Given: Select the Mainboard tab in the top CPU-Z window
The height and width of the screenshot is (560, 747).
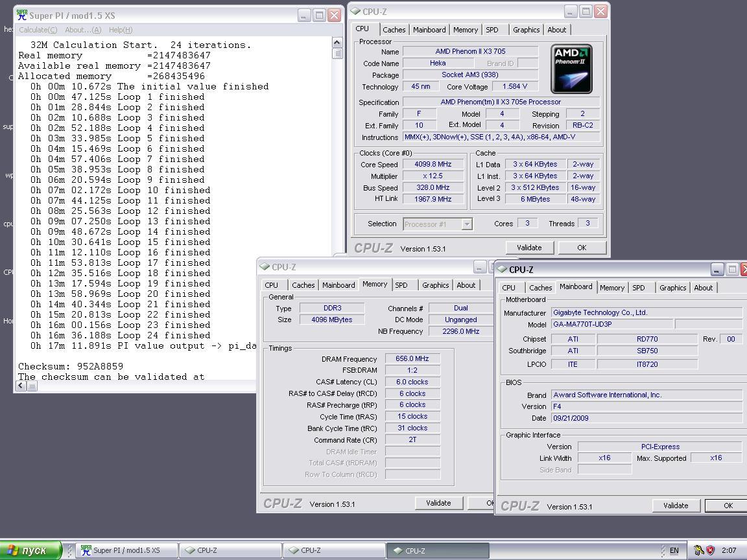Looking at the screenshot, I should 429,30.
